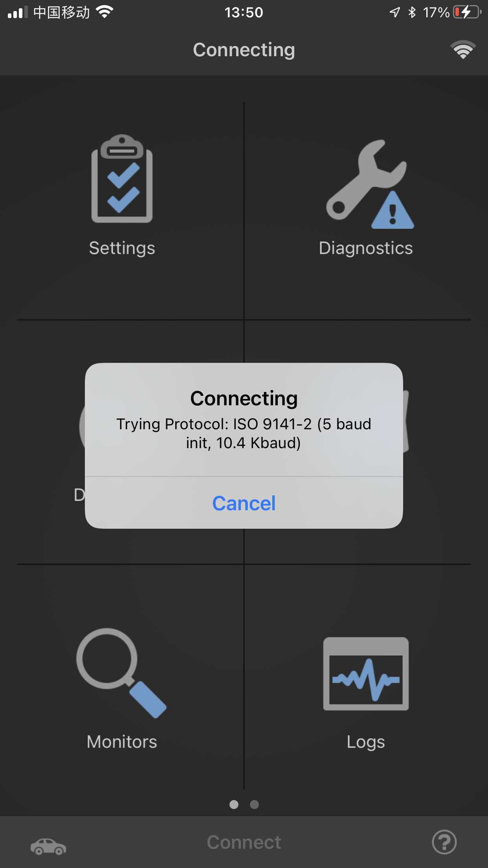Tap the Monitors text label

click(x=122, y=742)
